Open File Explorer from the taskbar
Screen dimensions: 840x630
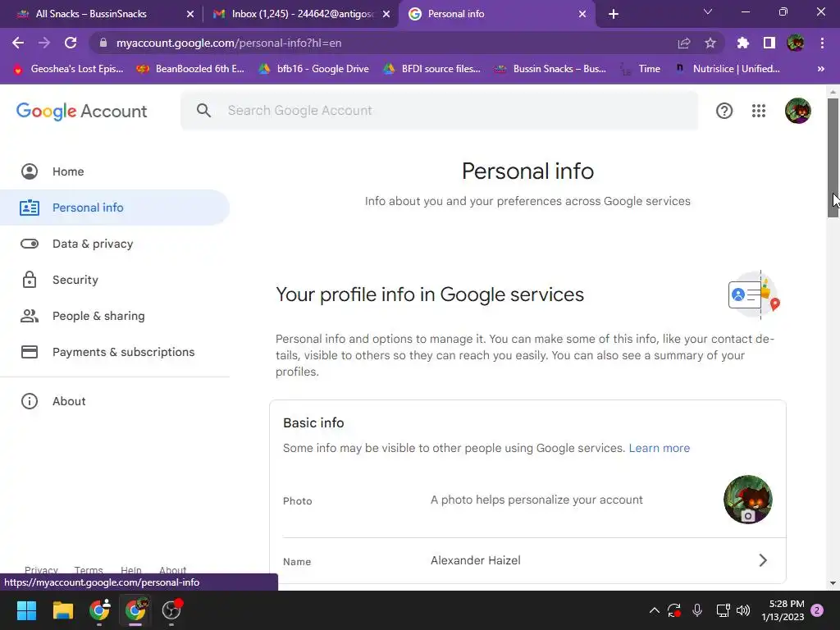click(62, 610)
